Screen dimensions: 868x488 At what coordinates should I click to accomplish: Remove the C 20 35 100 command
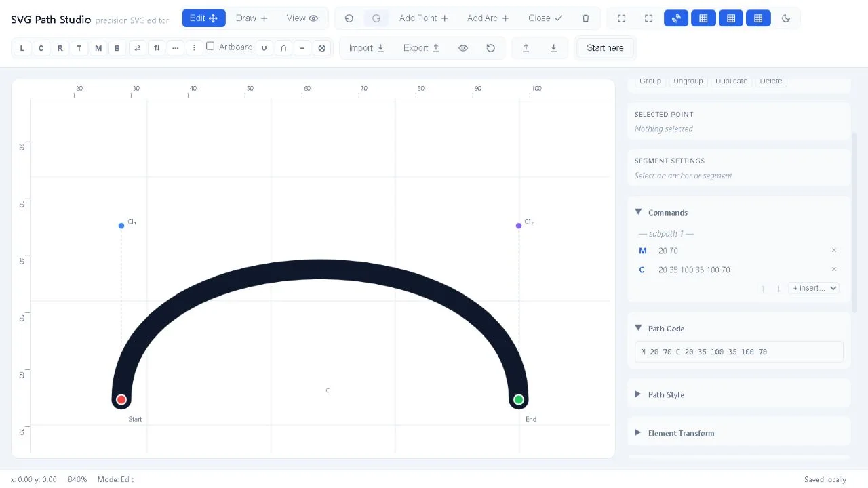(x=834, y=270)
